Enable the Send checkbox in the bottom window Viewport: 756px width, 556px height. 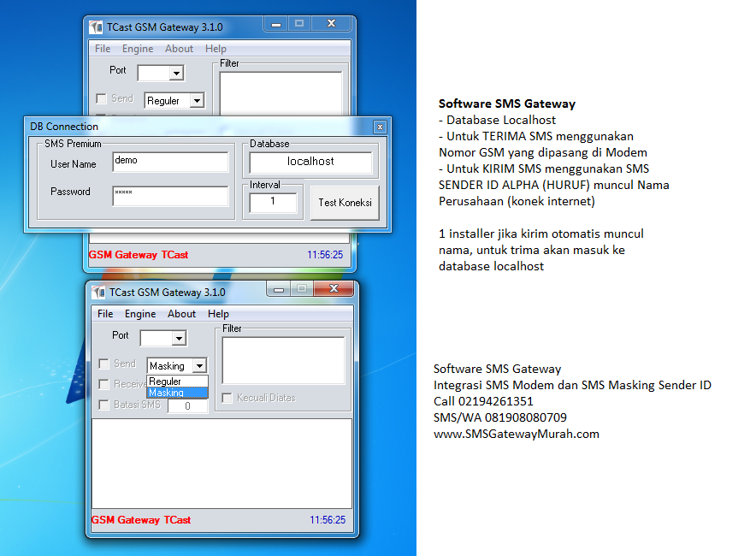point(103,364)
